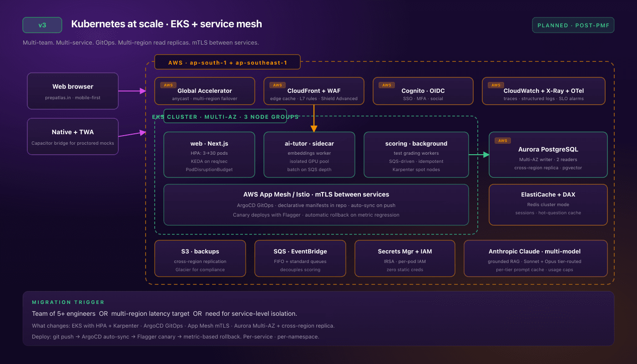Click the 'What changes:' summary line
This screenshot has width=637, height=364.
[x=183, y=326]
